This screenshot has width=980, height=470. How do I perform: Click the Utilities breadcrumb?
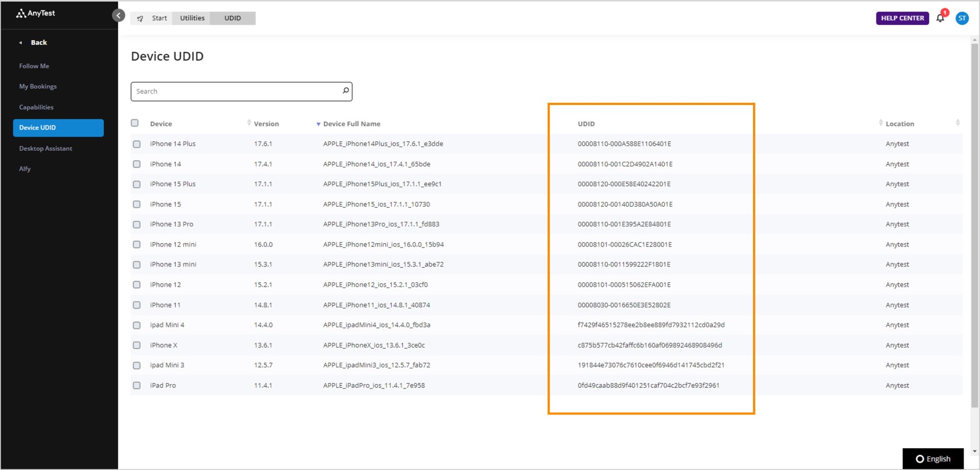192,18
